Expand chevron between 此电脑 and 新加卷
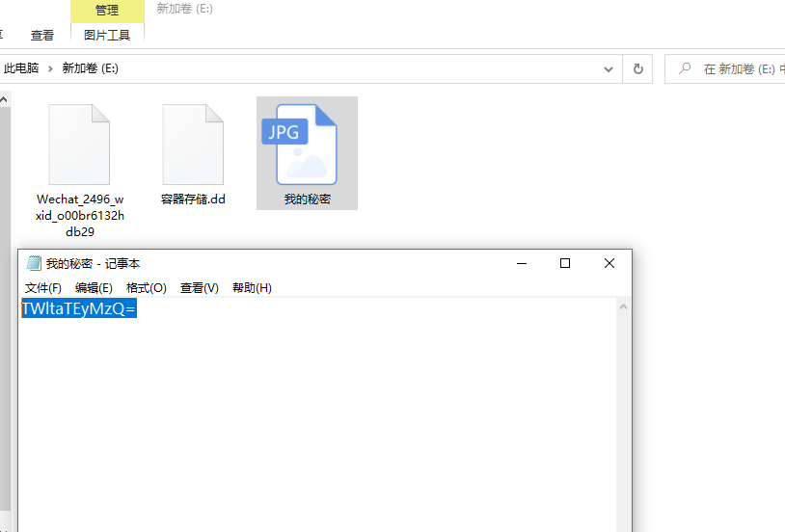This screenshot has height=532, width=785. tap(50, 68)
